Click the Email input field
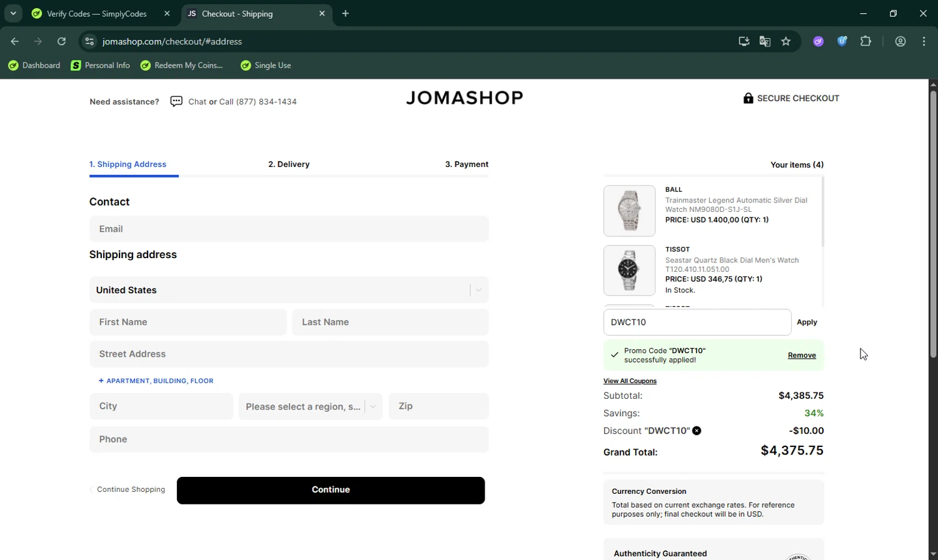The height and width of the screenshot is (560, 938). pos(289,229)
